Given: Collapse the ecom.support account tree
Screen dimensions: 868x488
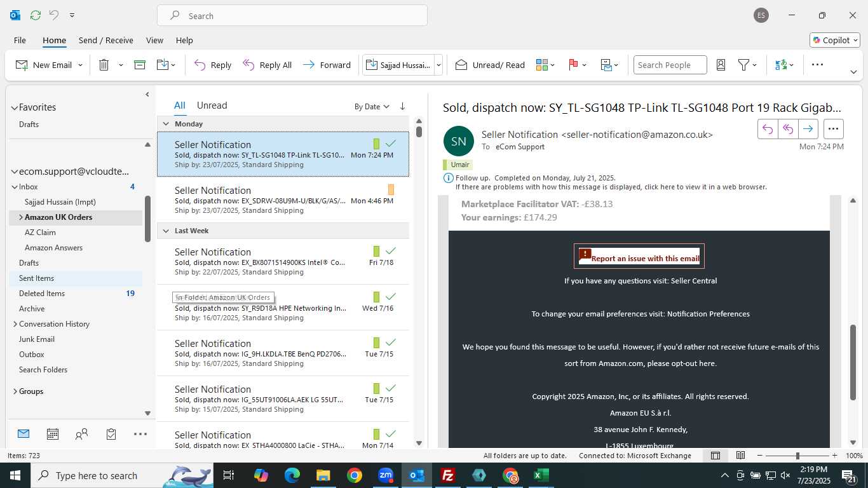Looking at the screenshot, I should coord(14,172).
